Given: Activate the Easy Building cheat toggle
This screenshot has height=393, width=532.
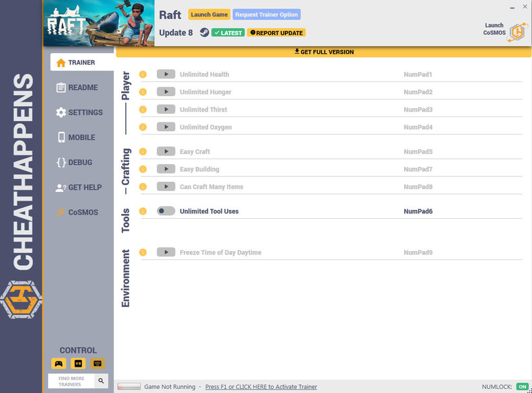Looking at the screenshot, I should coord(166,169).
